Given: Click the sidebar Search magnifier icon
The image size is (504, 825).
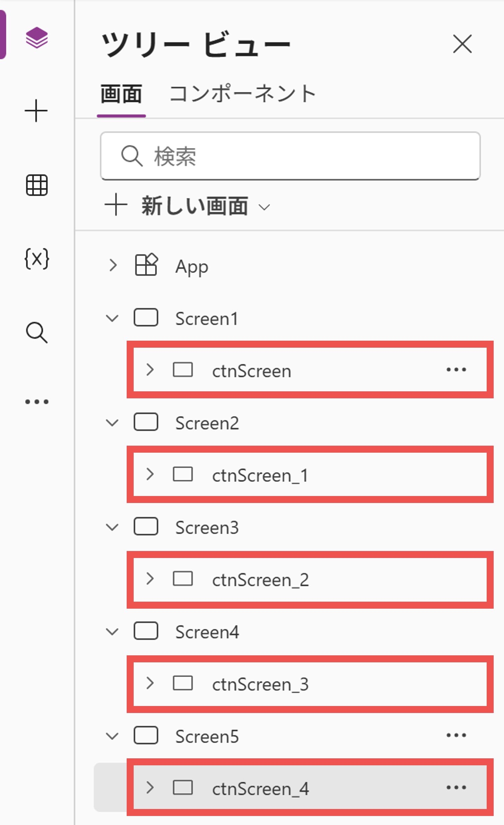Looking at the screenshot, I should 37,333.
